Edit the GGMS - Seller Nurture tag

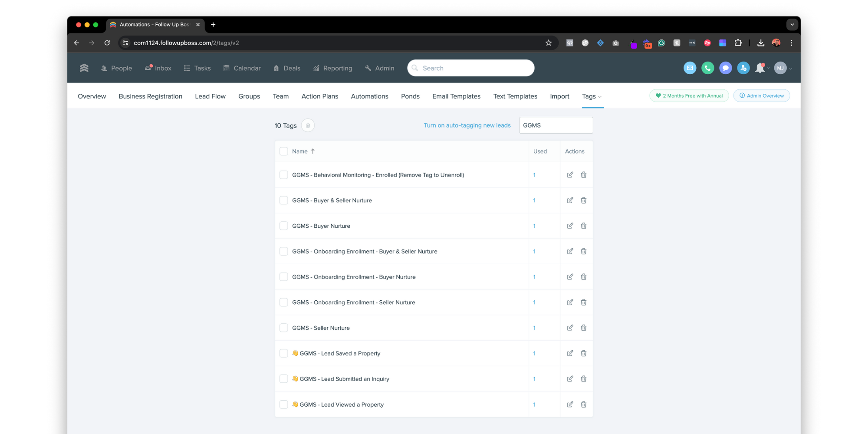pyautogui.click(x=570, y=328)
